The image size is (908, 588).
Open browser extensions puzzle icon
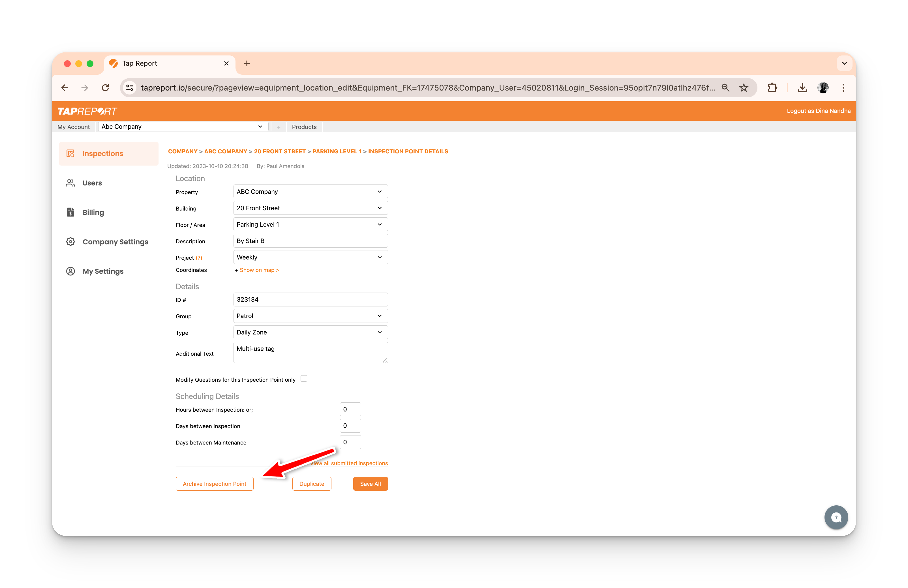pyautogui.click(x=772, y=88)
